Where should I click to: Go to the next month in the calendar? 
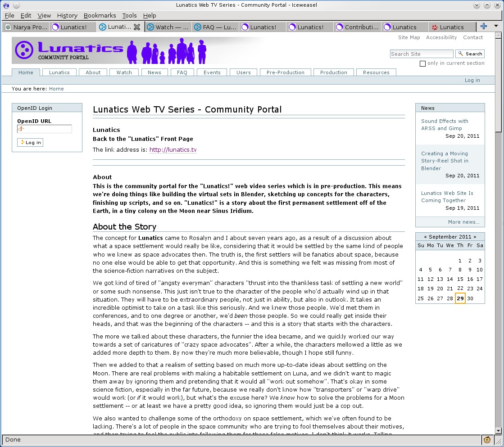click(x=475, y=237)
